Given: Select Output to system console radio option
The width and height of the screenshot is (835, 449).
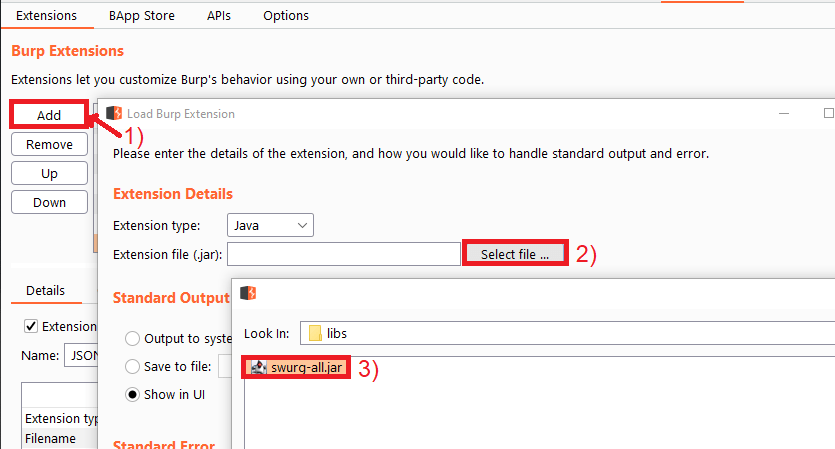Looking at the screenshot, I should click(x=132, y=339).
